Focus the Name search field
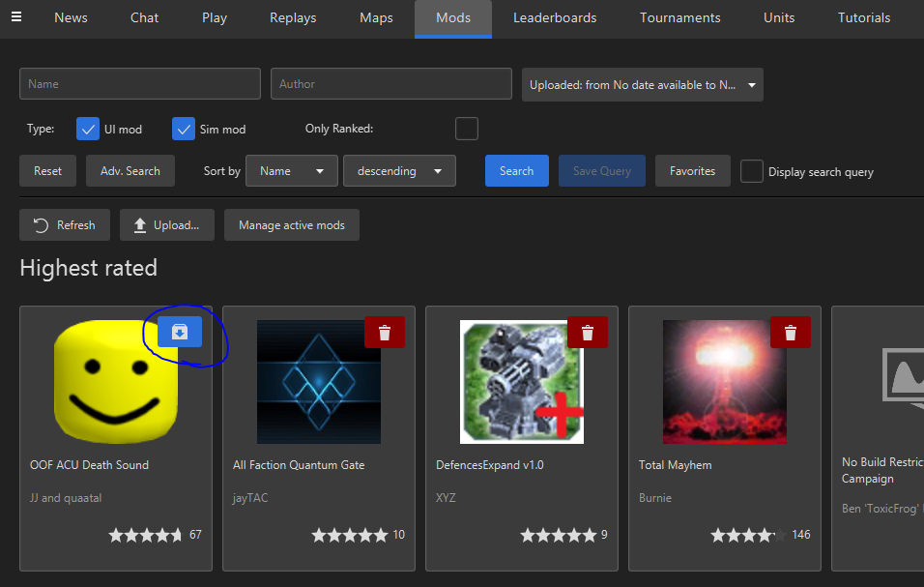 click(140, 84)
